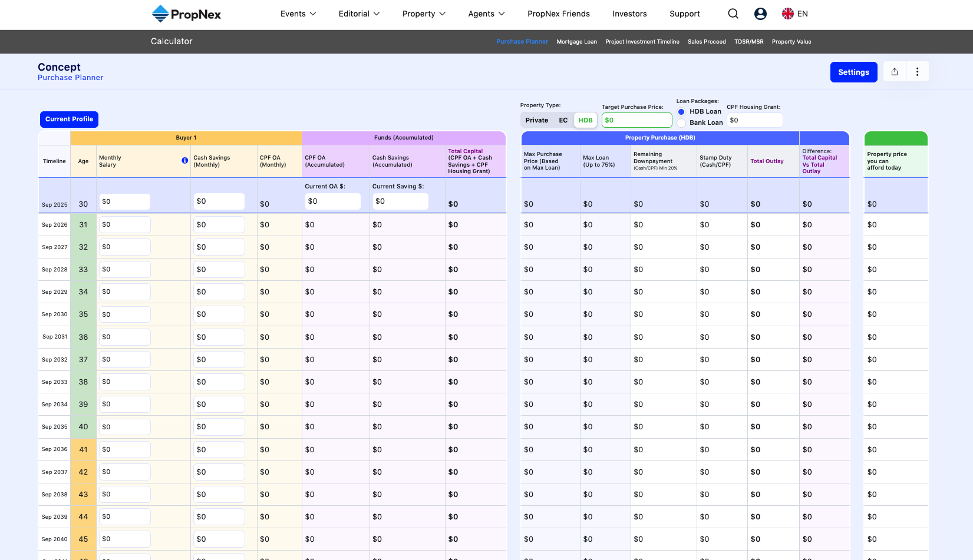Switch property type to EC
The image size is (973, 560).
563,120
